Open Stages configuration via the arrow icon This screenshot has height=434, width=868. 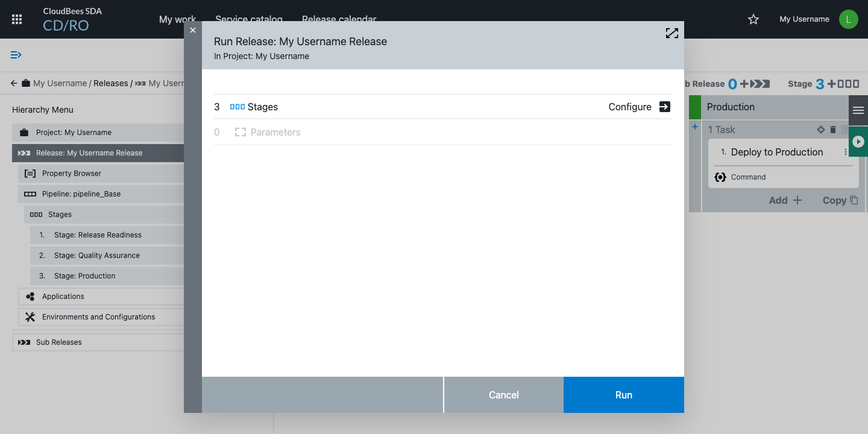[x=664, y=107]
